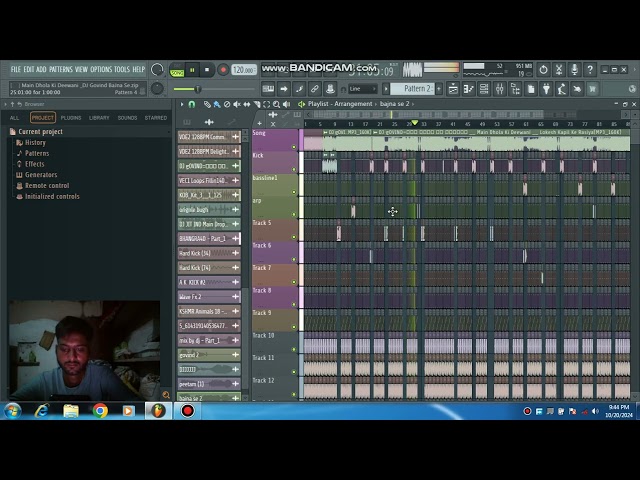Open the Piano roll icon
640x480 pixels.
[x=469, y=89]
